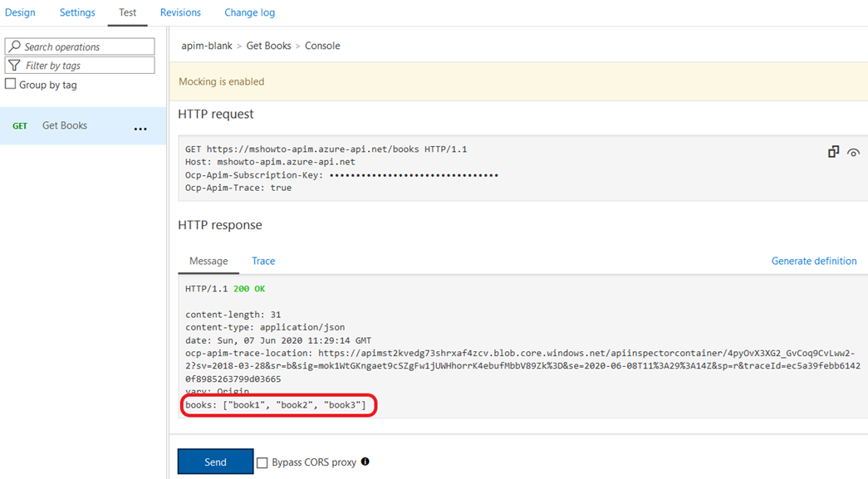Copy the HTTP request with copy icon
Screen dimensions: 868x479
click(833, 152)
